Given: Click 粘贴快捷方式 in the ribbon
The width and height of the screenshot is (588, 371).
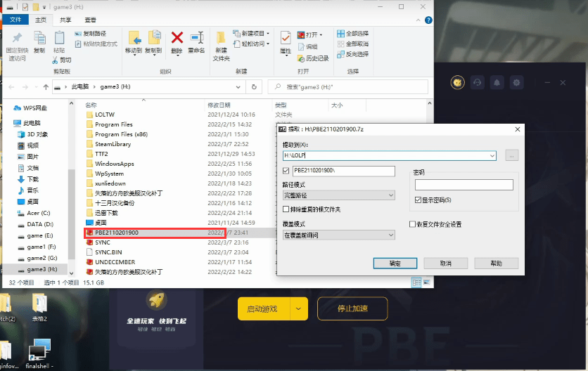Looking at the screenshot, I should (96, 44).
